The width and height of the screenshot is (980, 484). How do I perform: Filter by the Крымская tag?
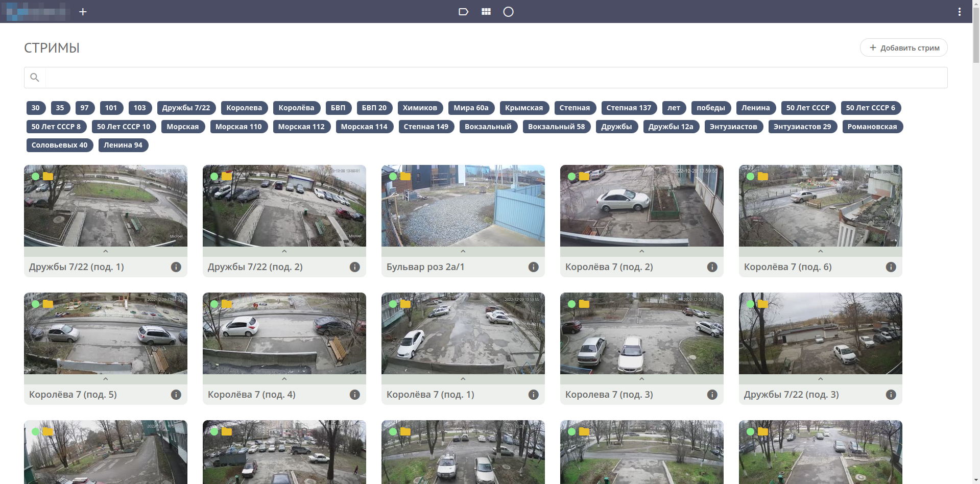[524, 108]
